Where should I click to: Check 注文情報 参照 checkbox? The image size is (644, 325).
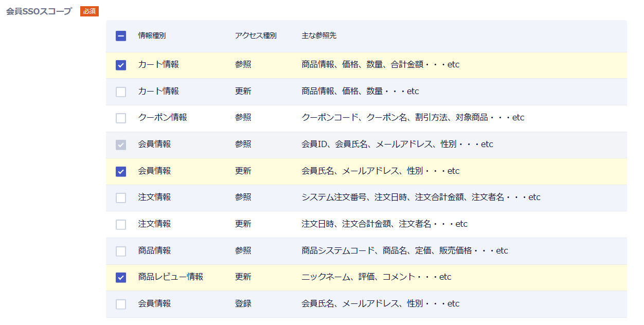point(121,198)
